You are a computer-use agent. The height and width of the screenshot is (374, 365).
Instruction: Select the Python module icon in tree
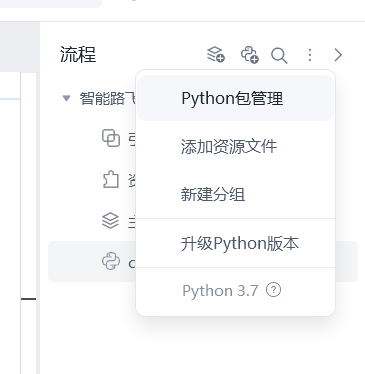(x=111, y=261)
